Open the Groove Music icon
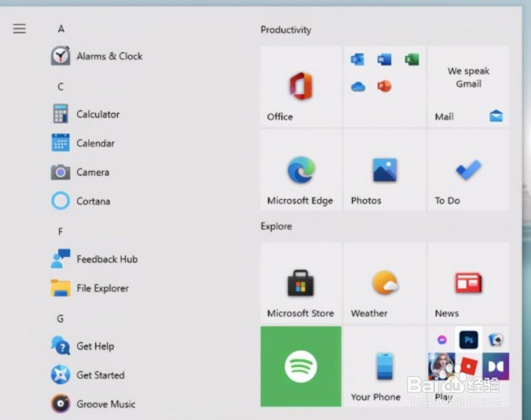 (x=61, y=404)
